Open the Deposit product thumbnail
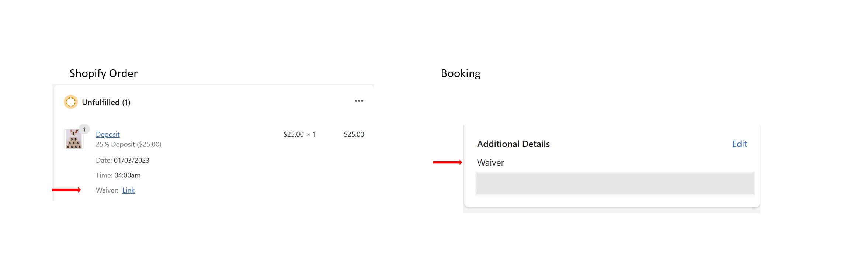 pyautogui.click(x=74, y=139)
